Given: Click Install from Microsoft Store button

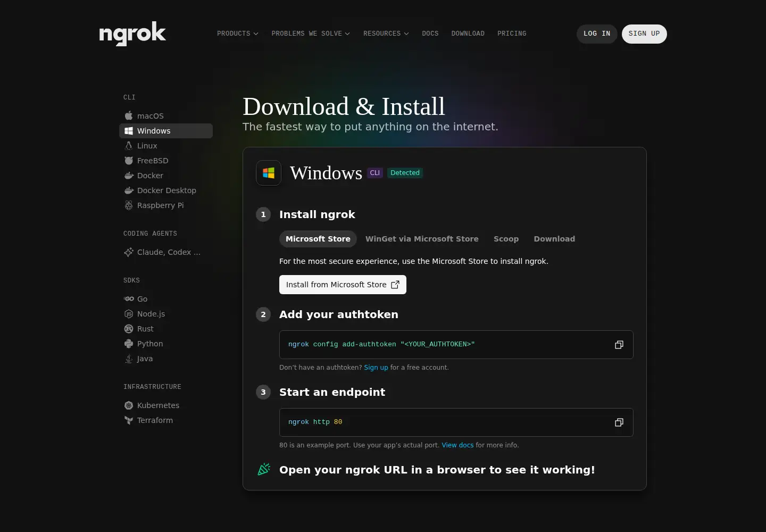Looking at the screenshot, I should pyautogui.click(x=343, y=285).
